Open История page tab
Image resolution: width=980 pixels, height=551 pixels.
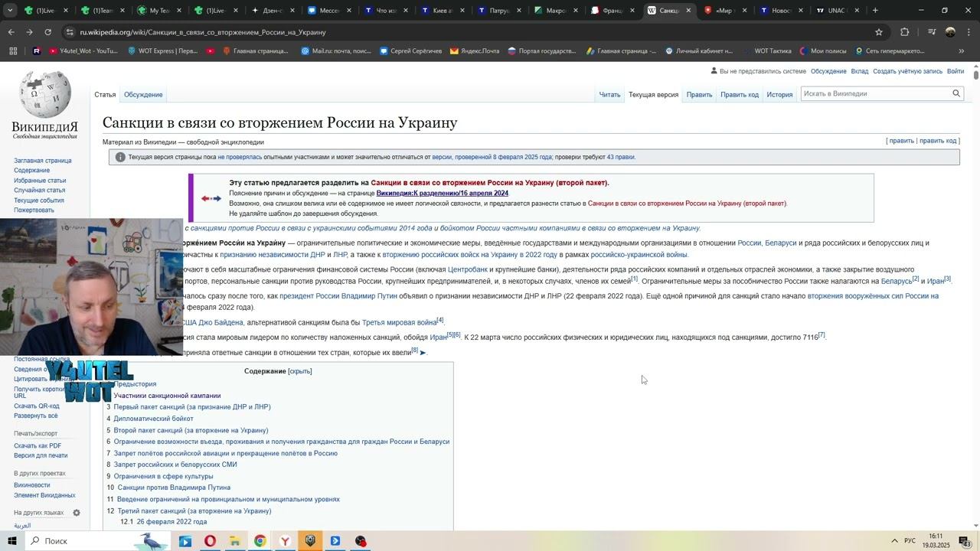[779, 95]
